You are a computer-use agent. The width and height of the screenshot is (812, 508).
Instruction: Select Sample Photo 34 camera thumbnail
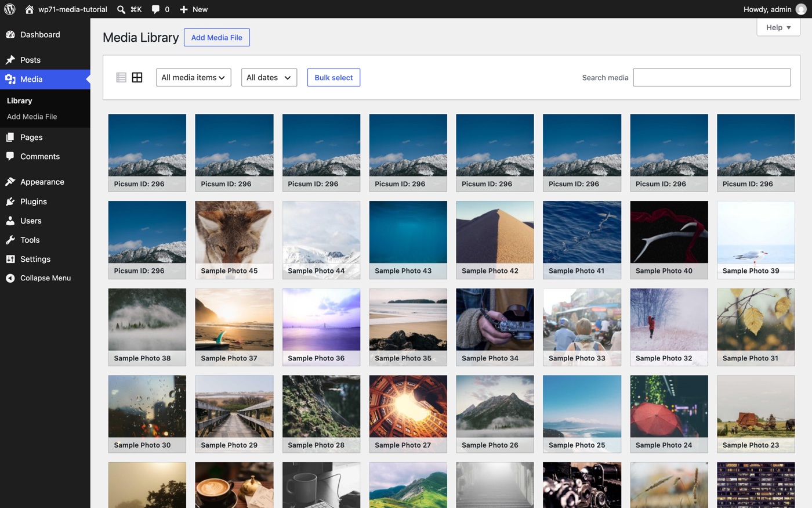tap(495, 327)
